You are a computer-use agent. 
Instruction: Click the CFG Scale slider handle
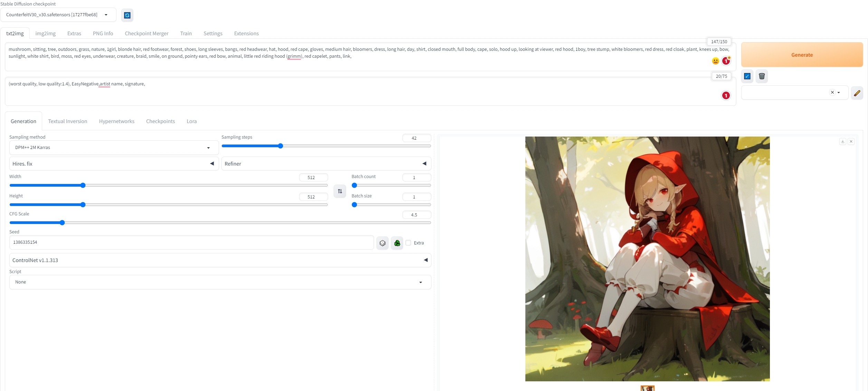(x=62, y=223)
